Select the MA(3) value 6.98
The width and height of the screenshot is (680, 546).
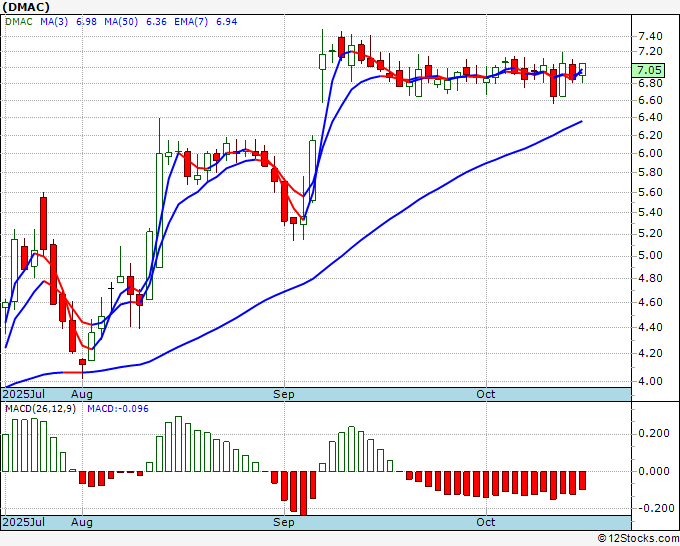(86, 22)
